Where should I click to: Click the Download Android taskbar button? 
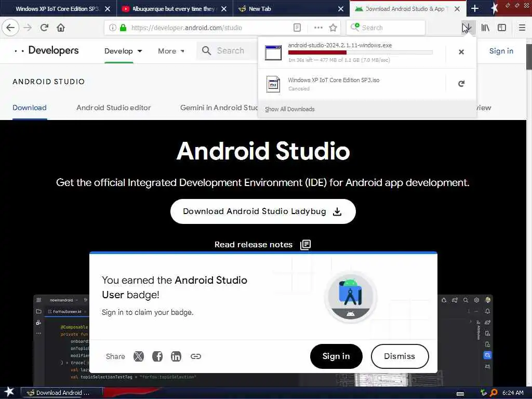point(62,393)
